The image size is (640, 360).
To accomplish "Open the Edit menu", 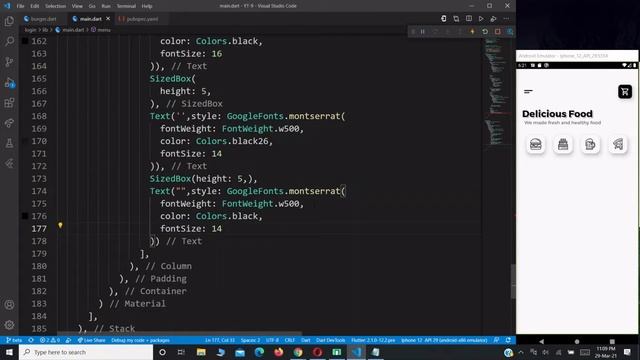I will (x=35, y=6).
